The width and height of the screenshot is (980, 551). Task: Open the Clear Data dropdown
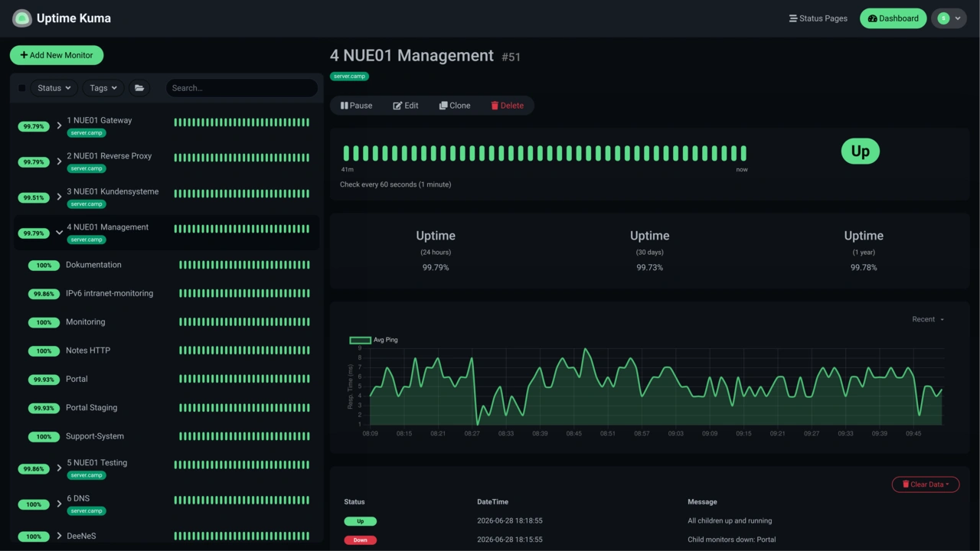(926, 484)
